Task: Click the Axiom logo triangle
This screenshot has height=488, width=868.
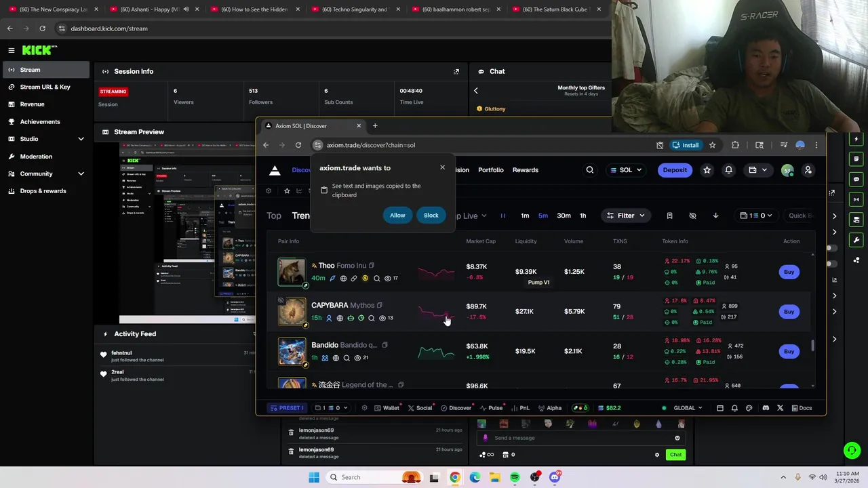Action: tap(275, 170)
